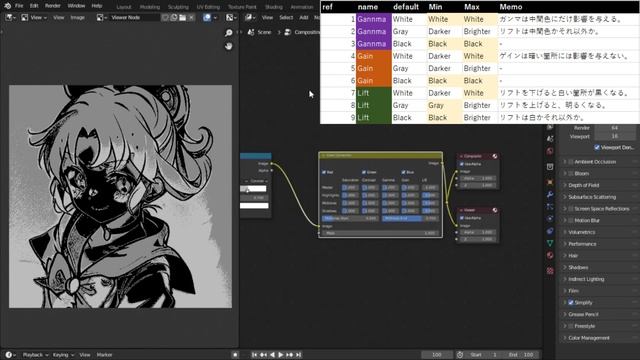Switch to the UV Editing workspace tab
Viewport: 640px width, 360px height.
click(208, 7)
